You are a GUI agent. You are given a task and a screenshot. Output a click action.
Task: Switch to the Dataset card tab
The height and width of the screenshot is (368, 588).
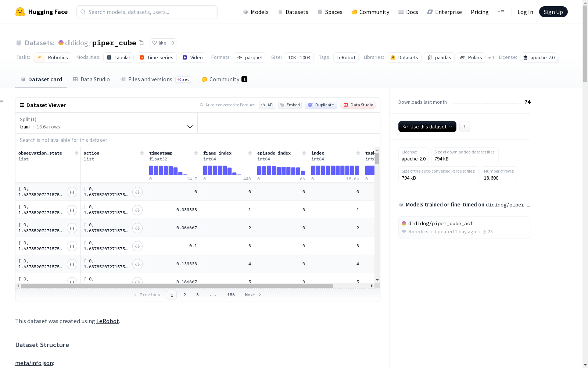tap(41, 79)
